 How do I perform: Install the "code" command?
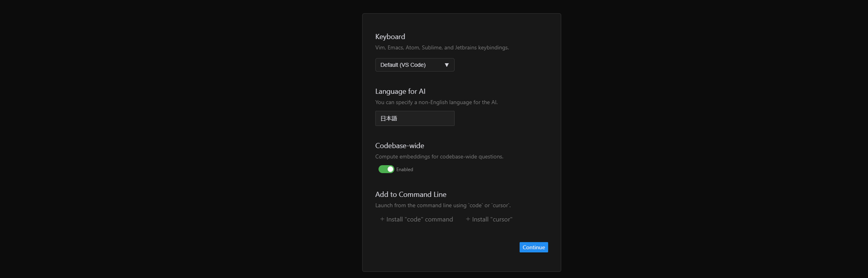[x=420, y=220]
